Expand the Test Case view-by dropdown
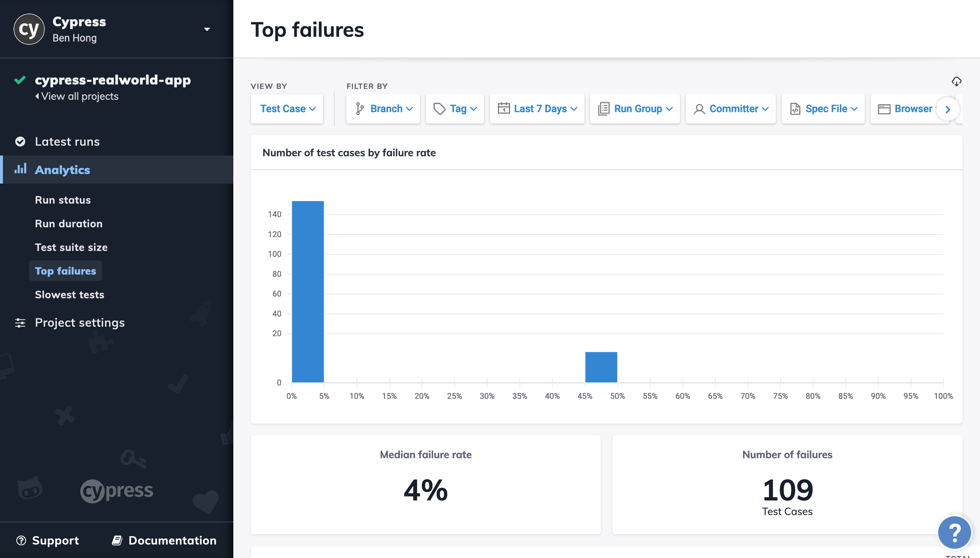The height and width of the screenshot is (558, 980). pyautogui.click(x=287, y=109)
